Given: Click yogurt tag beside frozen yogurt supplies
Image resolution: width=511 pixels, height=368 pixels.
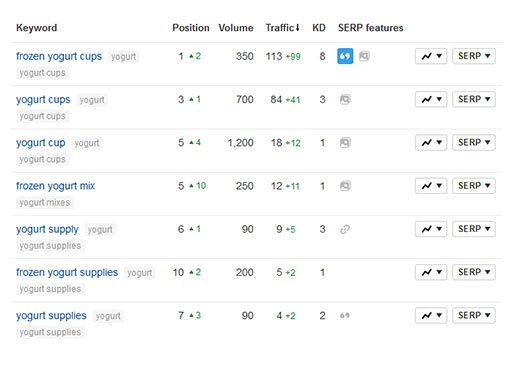Looking at the screenshot, I should pyautogui.click(x=140, y=273).
